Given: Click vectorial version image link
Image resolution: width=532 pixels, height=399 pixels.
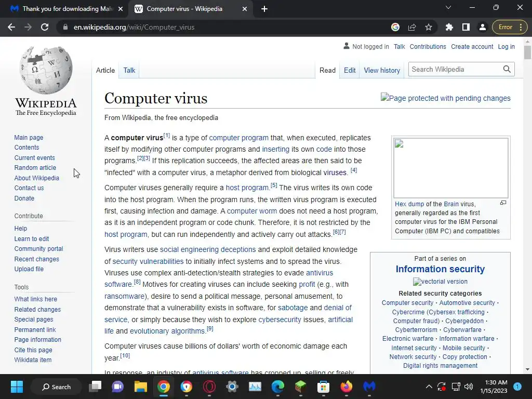Looking at the screenshot, I should [x=440, y=282].
